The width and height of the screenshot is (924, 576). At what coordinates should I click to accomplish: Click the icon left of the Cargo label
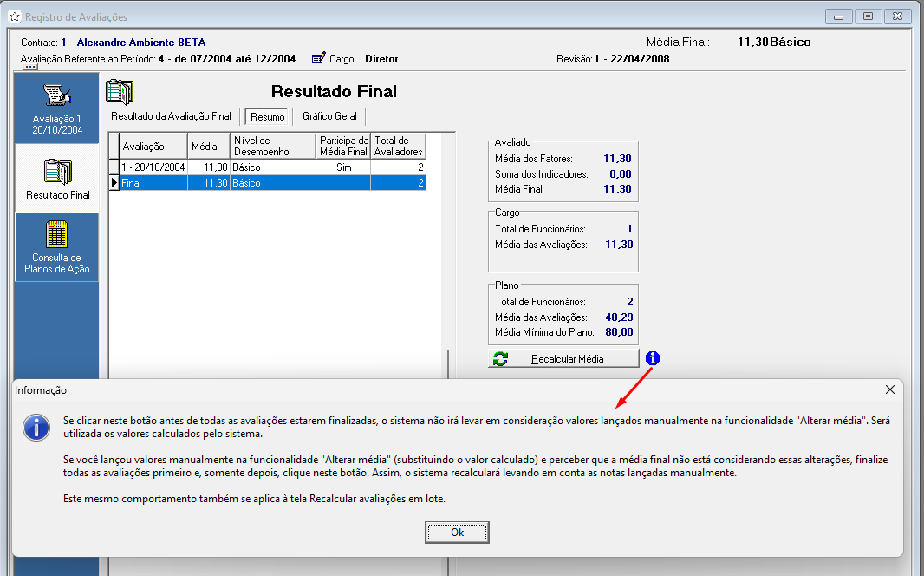pos(318,59)
